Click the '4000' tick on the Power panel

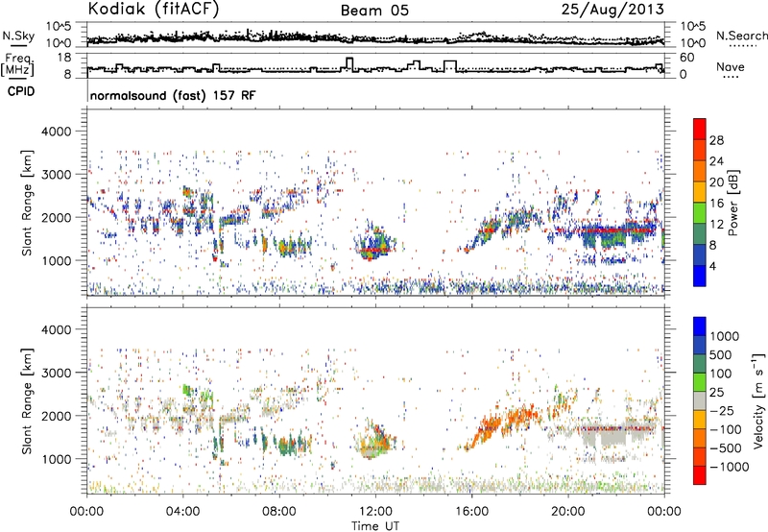57,132
